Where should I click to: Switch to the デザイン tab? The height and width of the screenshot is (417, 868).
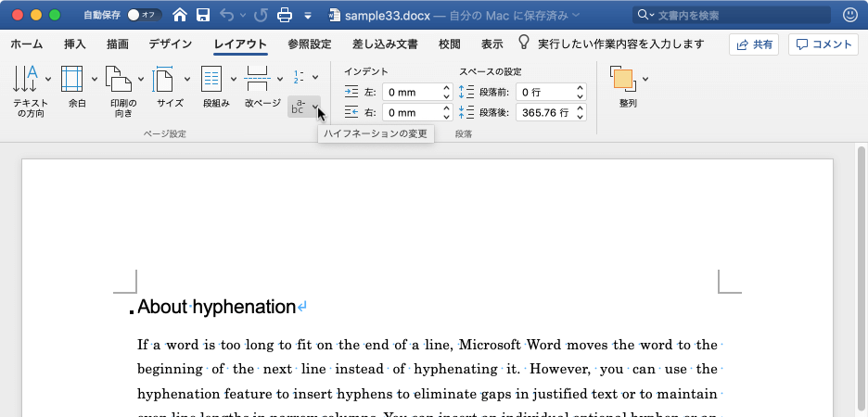click(x=170, y=44)
